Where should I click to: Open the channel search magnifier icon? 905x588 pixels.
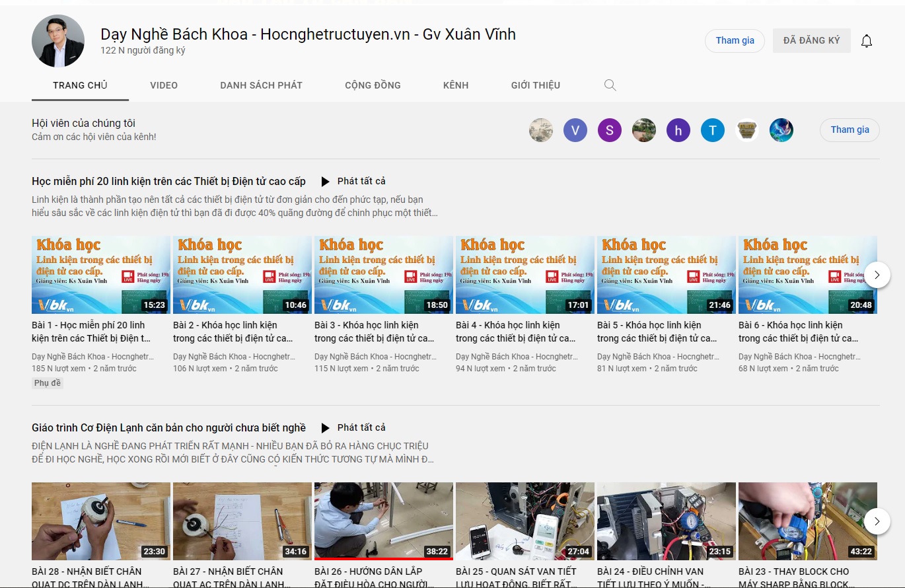click(x=610, y=85)
